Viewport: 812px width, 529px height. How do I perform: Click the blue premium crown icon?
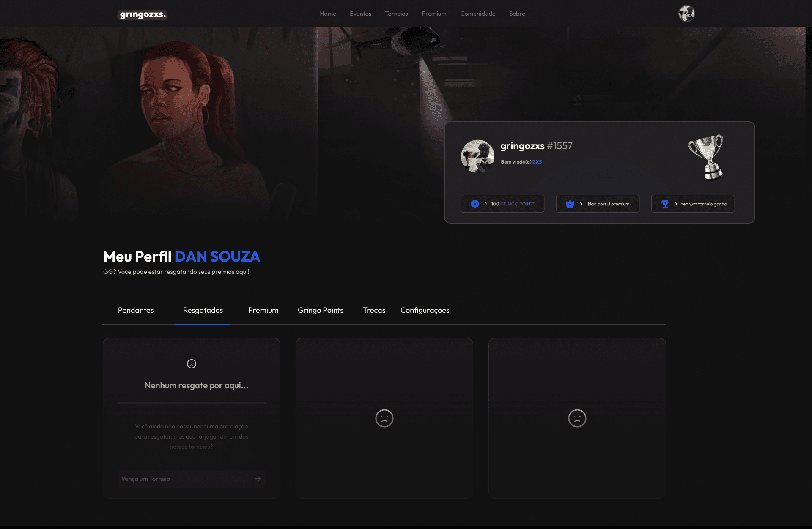tap(570, 204)
